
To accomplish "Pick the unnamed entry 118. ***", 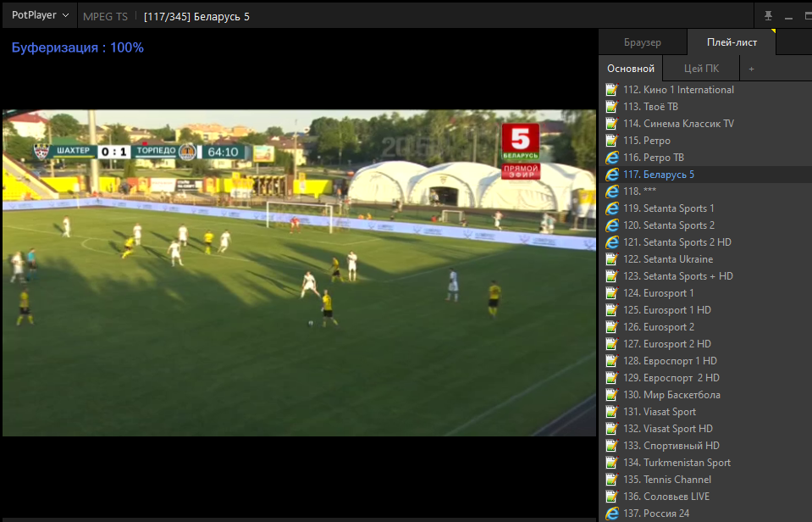I will coord(705,192).
